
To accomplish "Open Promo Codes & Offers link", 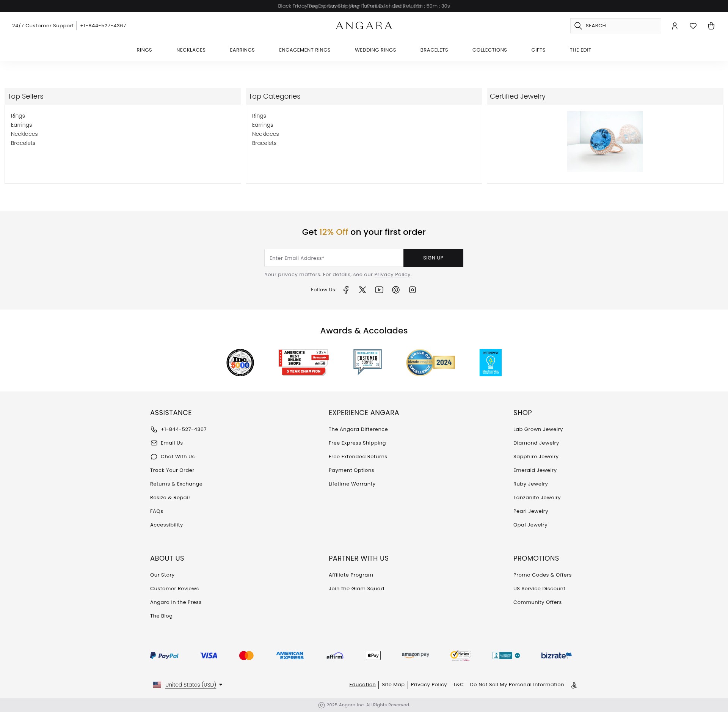I will point(542,575).
